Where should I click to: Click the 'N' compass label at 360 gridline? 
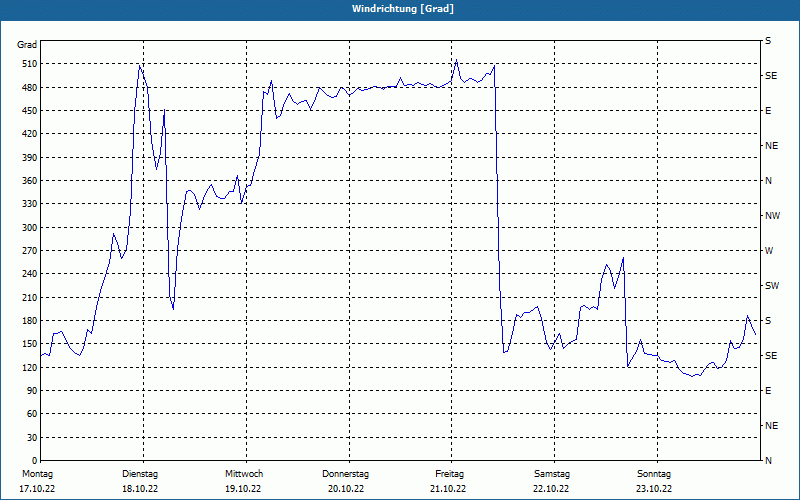pos(768,181)
